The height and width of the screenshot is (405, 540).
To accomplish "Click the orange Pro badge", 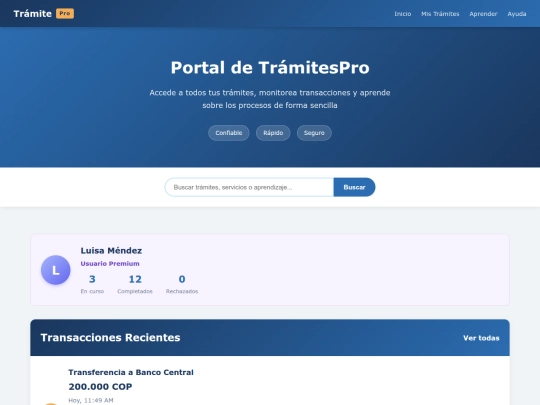I will [x=65, y=13].
